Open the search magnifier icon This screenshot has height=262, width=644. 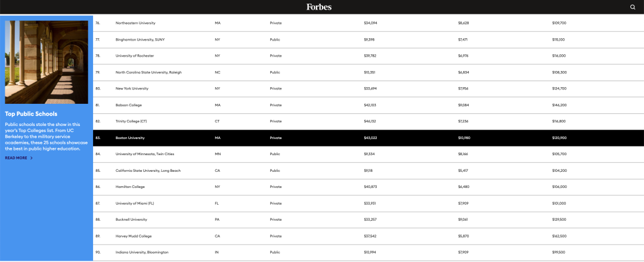633,7
